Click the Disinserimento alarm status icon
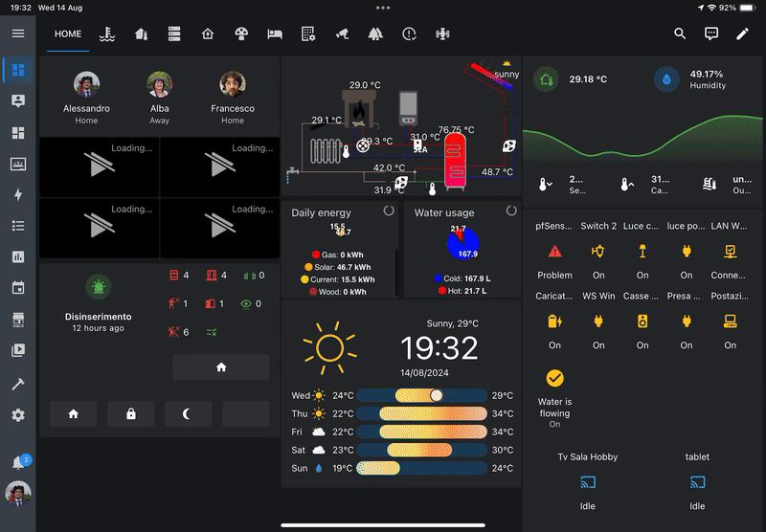Viewport: 766px width, 532px height. click(99, 287)
